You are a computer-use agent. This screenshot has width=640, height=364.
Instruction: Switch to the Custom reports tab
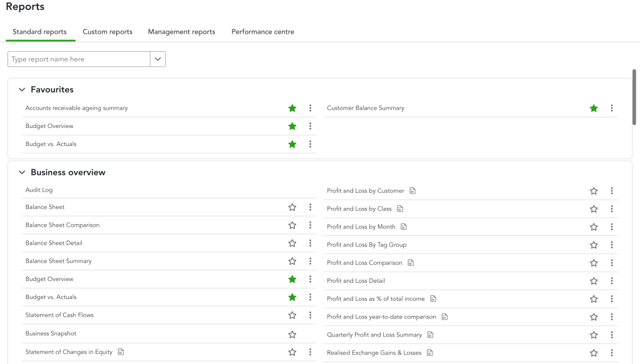[107, 31]
